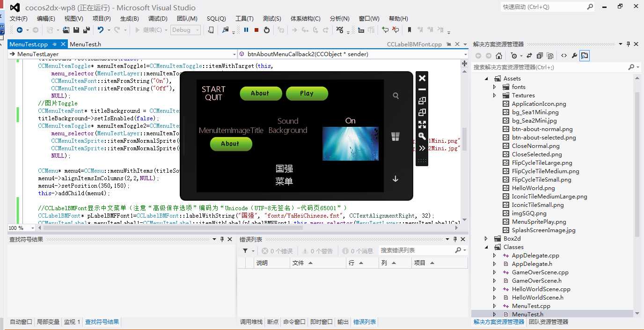The image size is (644, 330).
Task: Click the START label in emulator
Action: 213,89
